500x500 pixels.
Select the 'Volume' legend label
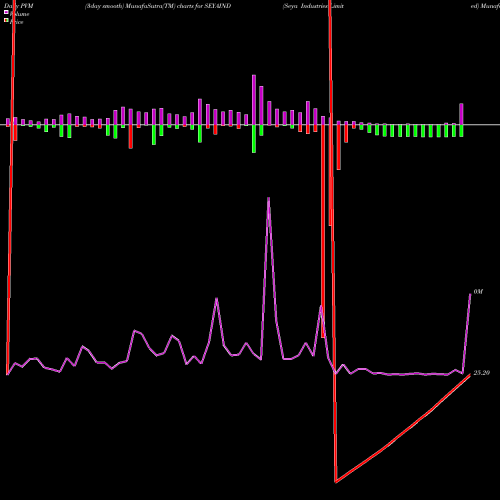pos(19,14)
